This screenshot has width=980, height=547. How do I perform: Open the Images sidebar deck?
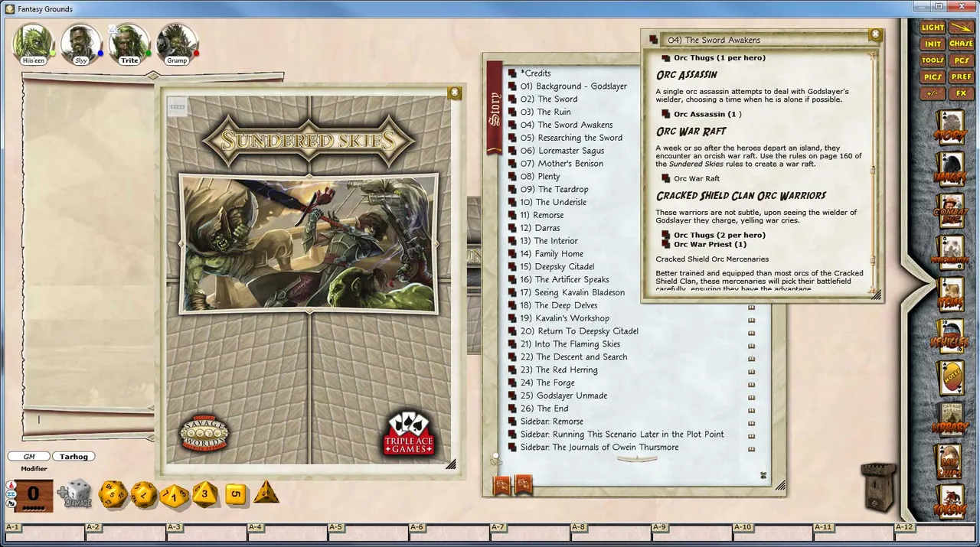[x=949, y=170]
